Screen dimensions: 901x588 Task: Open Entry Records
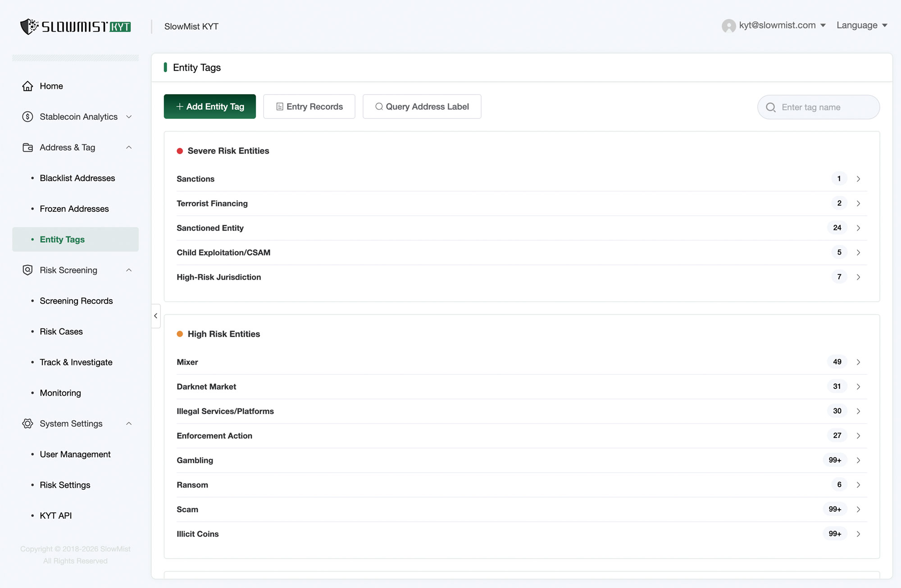(x=309, y=106)
